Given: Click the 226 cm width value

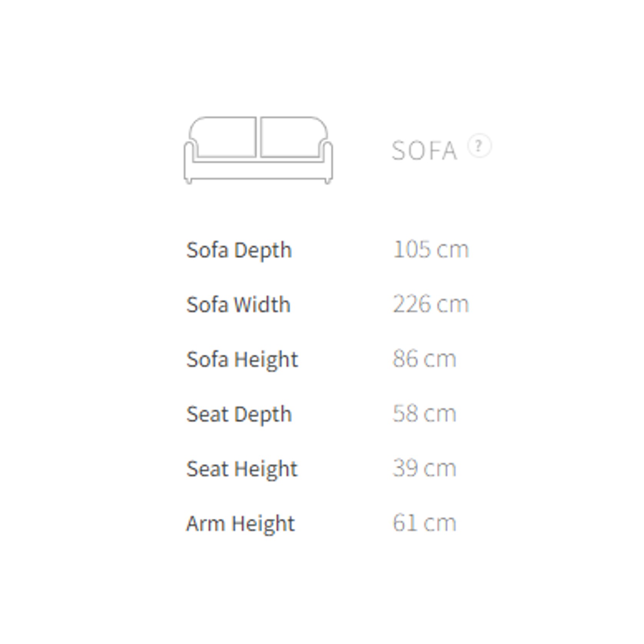Looking at the screenshot, I should pyautogui.click(x=431, y=304).
